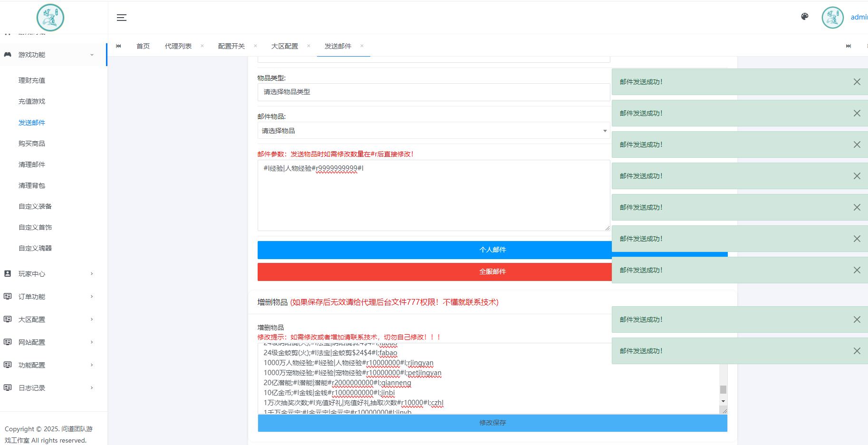868x445 pixels.
Task: Expand the 日志记录 sidebar menu
Action: point(53,388)
